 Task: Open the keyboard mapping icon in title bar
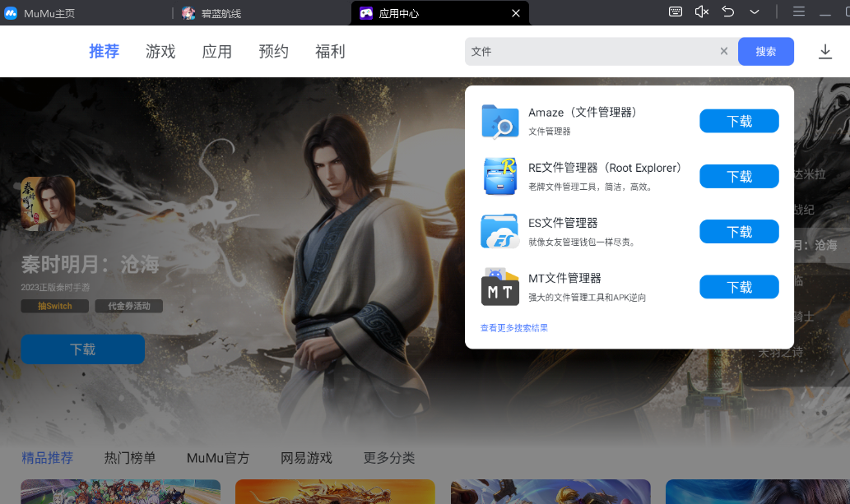click(676, 12)
